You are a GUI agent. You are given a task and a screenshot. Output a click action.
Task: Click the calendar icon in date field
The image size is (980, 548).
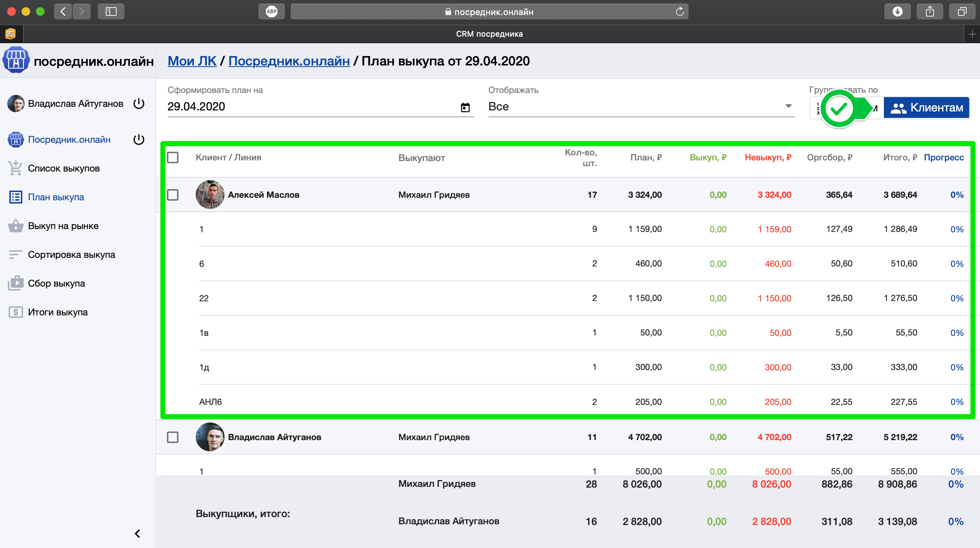point(465,107)
